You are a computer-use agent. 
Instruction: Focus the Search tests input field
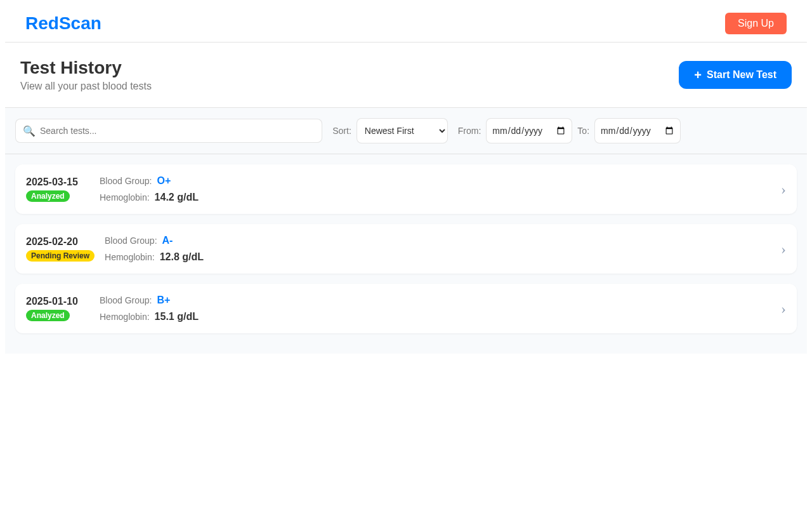tap(169, 131)
